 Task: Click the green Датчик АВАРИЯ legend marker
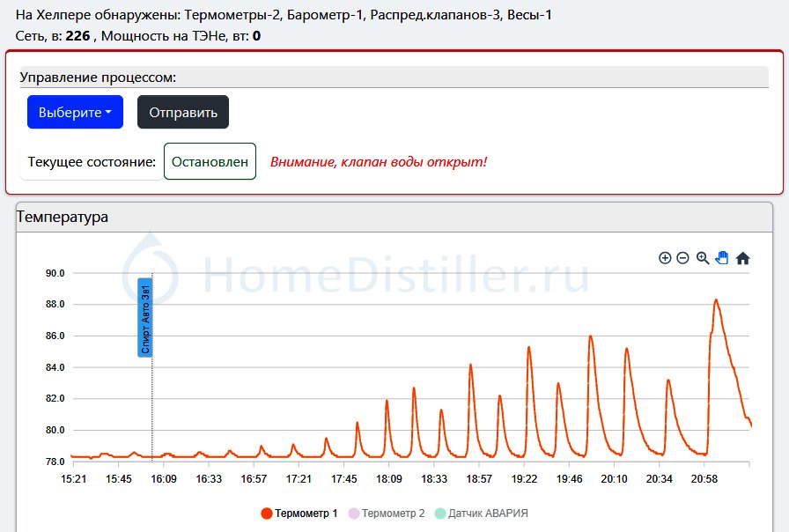click(442, 514)
